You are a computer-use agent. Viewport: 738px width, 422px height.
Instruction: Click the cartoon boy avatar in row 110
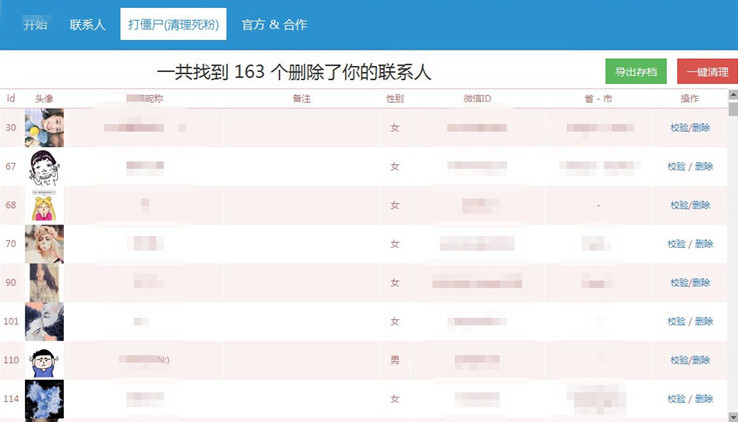coord(44,360)
